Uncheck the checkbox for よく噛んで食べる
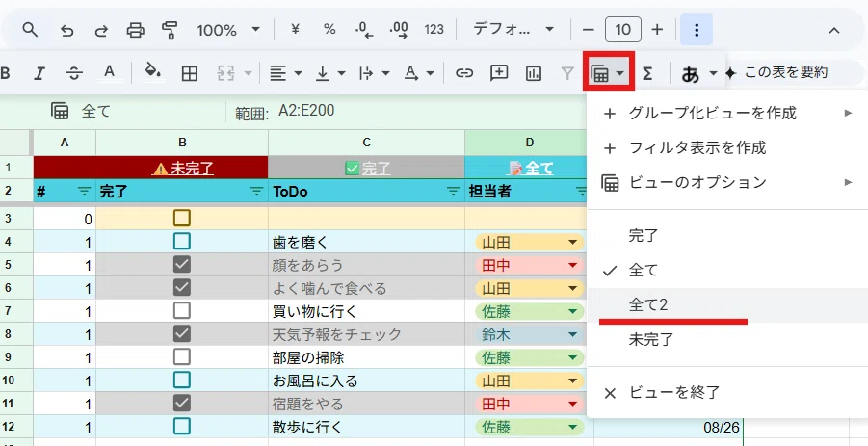This screenshot has width=868, height=446. pos(182,288)
